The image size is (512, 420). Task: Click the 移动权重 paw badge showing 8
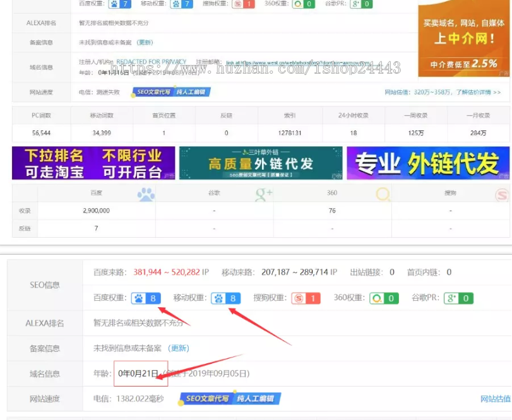point(226,298)
